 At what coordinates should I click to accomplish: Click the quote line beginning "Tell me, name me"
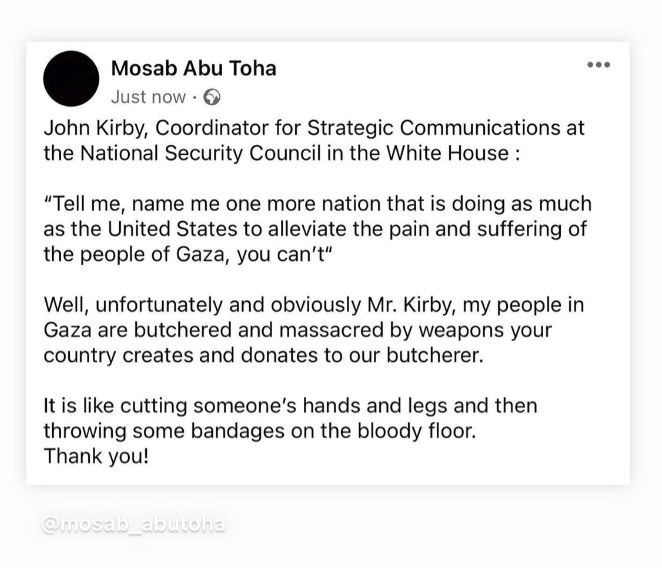pos(318,204)
